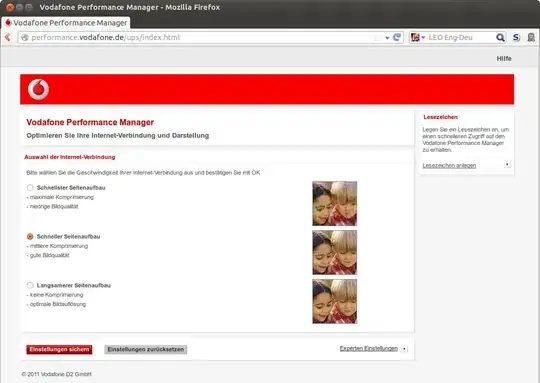This screenshot has width=540, height=383.
Task: Click the Schneller Seitenaufbau preview image
Action: pyautogui.click(x=334, y=252)
